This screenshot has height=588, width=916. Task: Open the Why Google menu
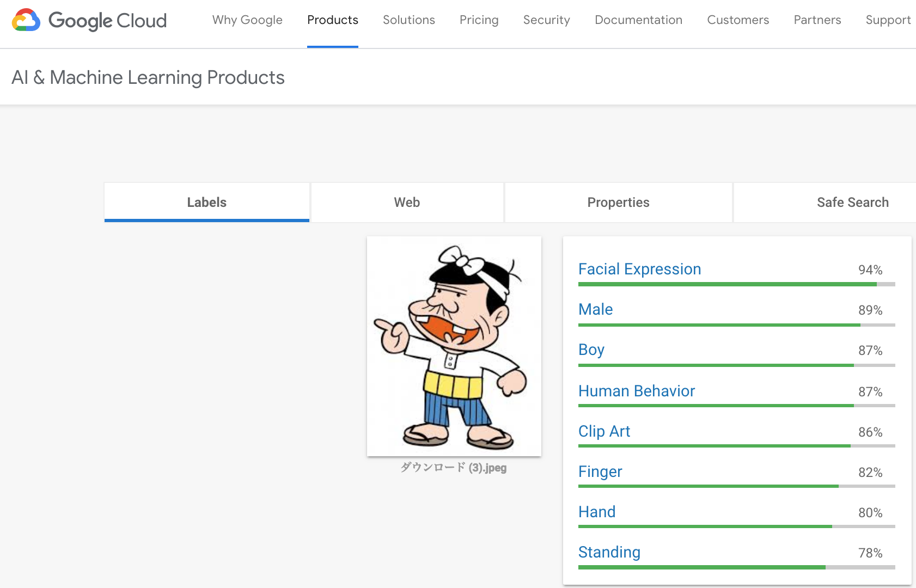point(247,20)
